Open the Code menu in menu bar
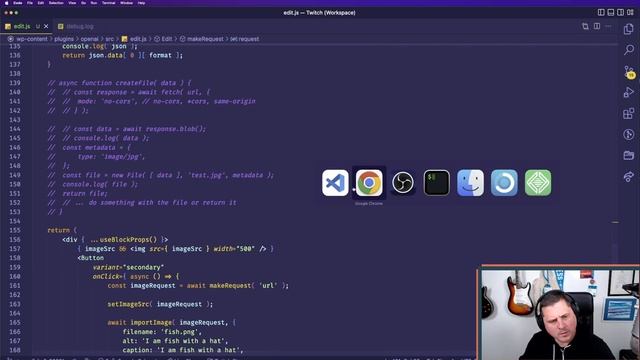 point(18,3)
